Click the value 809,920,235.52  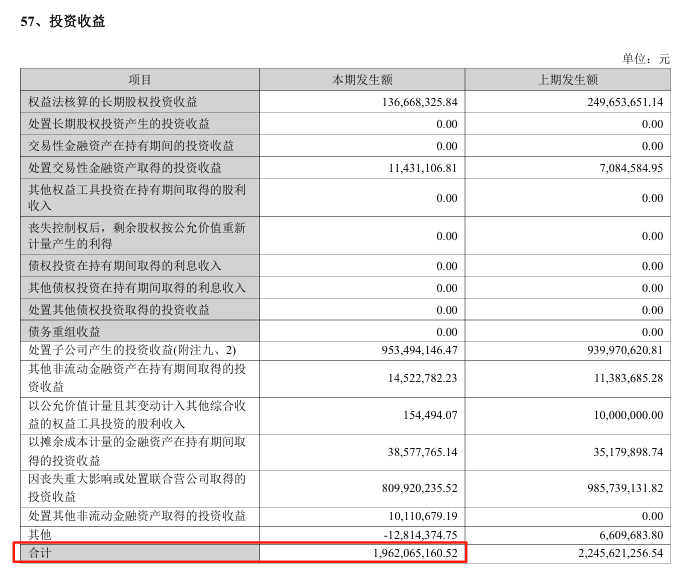(x=419, y=488)
